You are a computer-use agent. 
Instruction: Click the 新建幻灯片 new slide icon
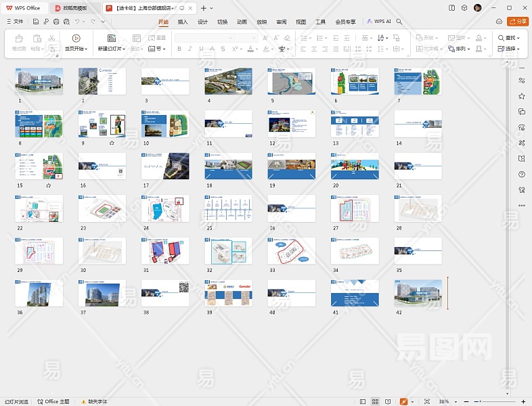(x=112, y=39)
